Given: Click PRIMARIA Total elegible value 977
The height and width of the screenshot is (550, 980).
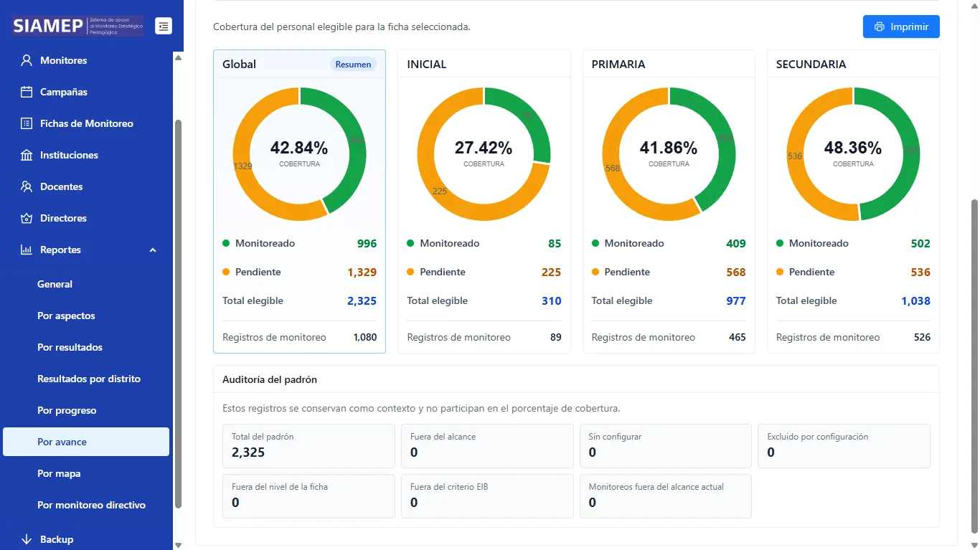Looking at the screenshot, I should click(x=736, y=300).
